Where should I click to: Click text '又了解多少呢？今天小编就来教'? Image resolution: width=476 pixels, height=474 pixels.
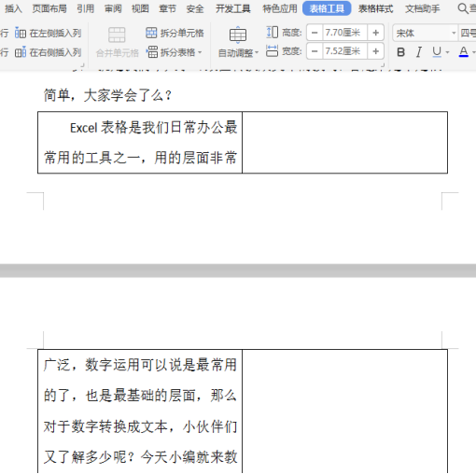click(140, 457)
